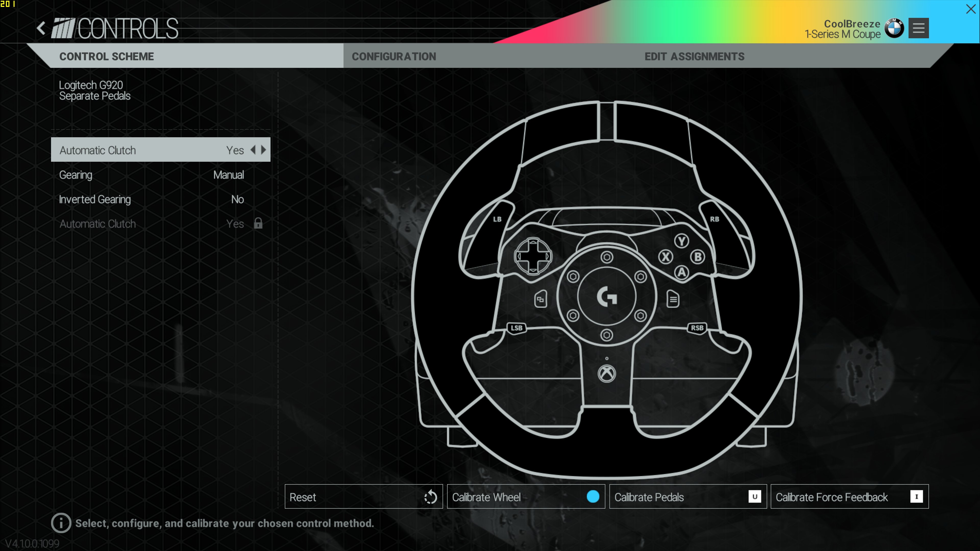Click the 1-Series M Coupe label
This screenshot has width=980, height=551.
point(843,34)
